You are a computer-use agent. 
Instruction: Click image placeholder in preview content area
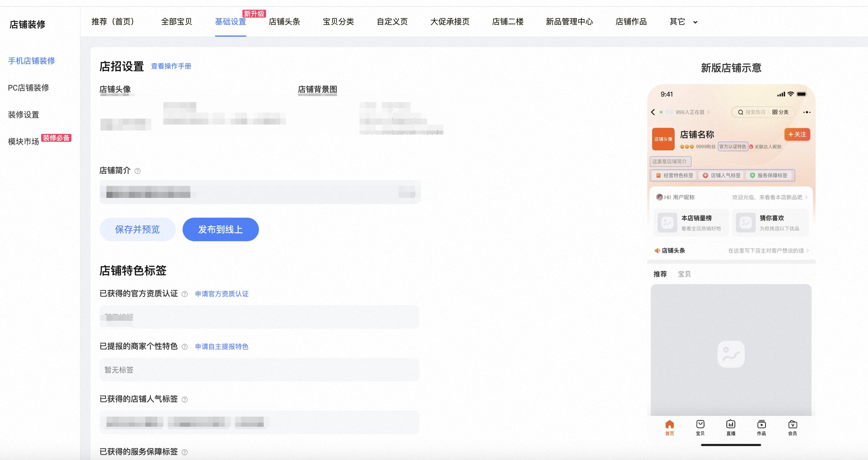click(x=731, y=354)
